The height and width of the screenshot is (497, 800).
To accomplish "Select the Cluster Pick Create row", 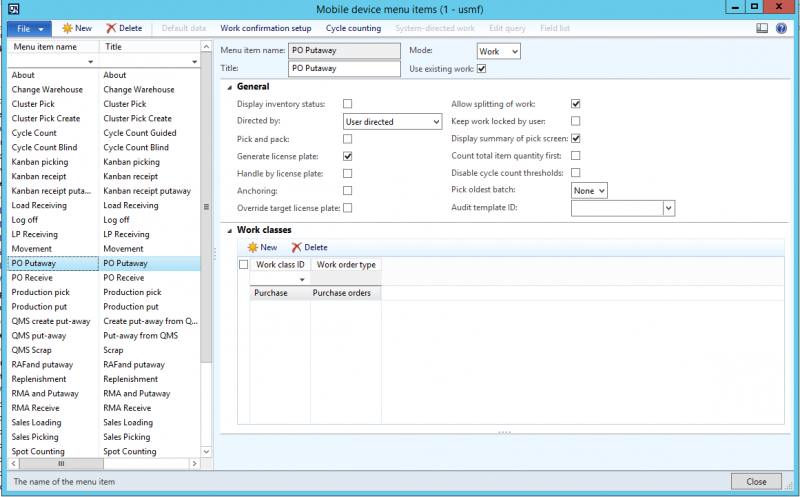I will 104,118.
